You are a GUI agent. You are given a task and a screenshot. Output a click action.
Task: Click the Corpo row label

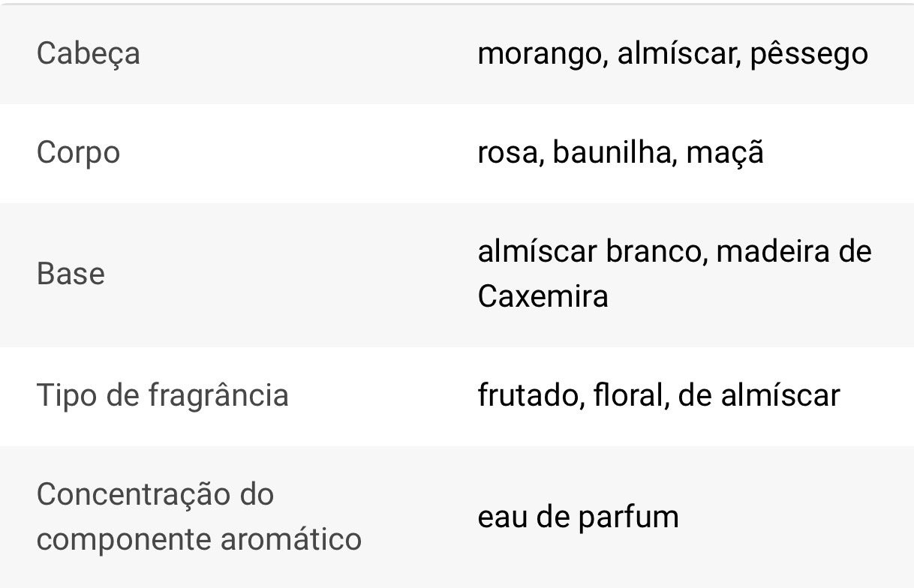pyautogui.click(x=78, y=153)
